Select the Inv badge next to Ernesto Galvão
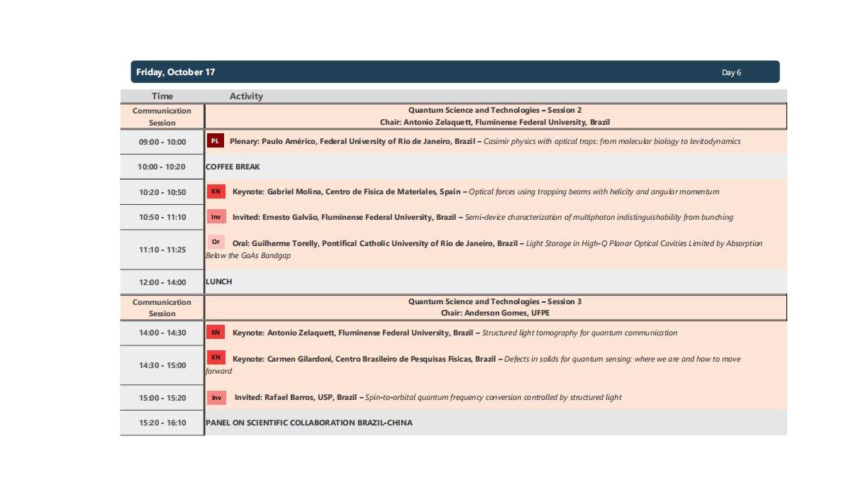868x485 pixels. pos(216,217)
